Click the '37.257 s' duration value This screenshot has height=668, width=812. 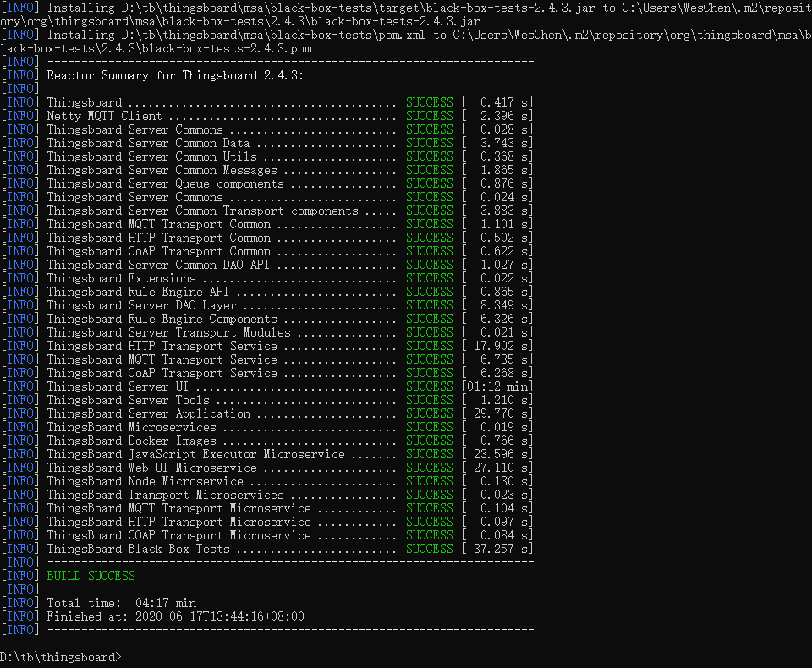(501, 549)
